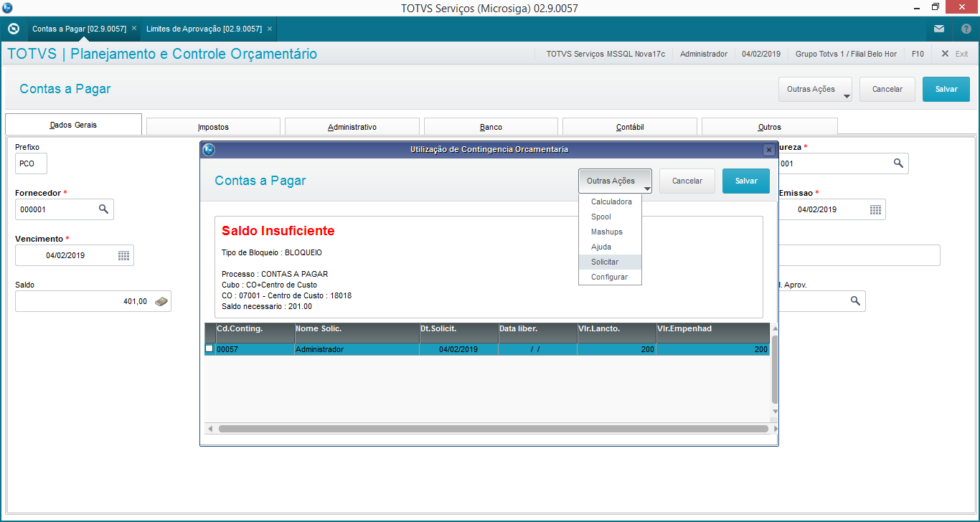Close the Utilização de Contingencia dialog

(x=768, y=150)
